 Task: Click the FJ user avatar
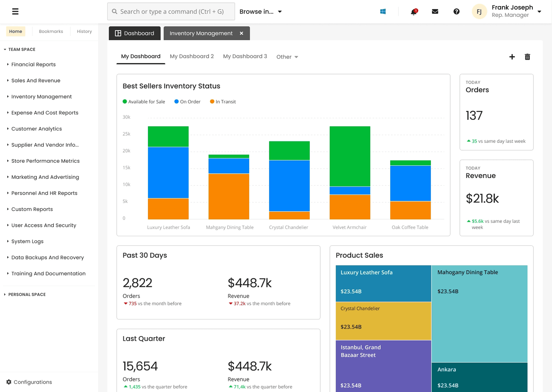(x=479, y=12)
